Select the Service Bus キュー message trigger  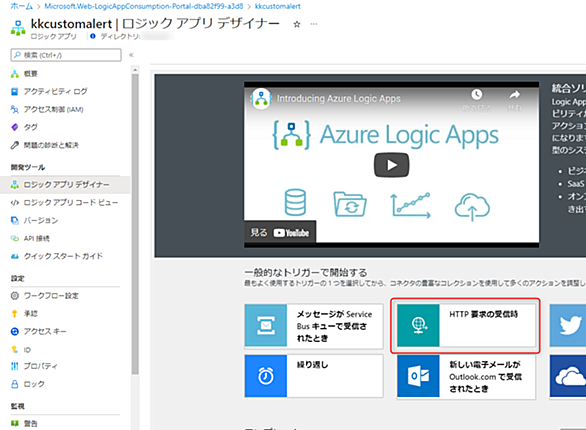[x=314, y=326]
